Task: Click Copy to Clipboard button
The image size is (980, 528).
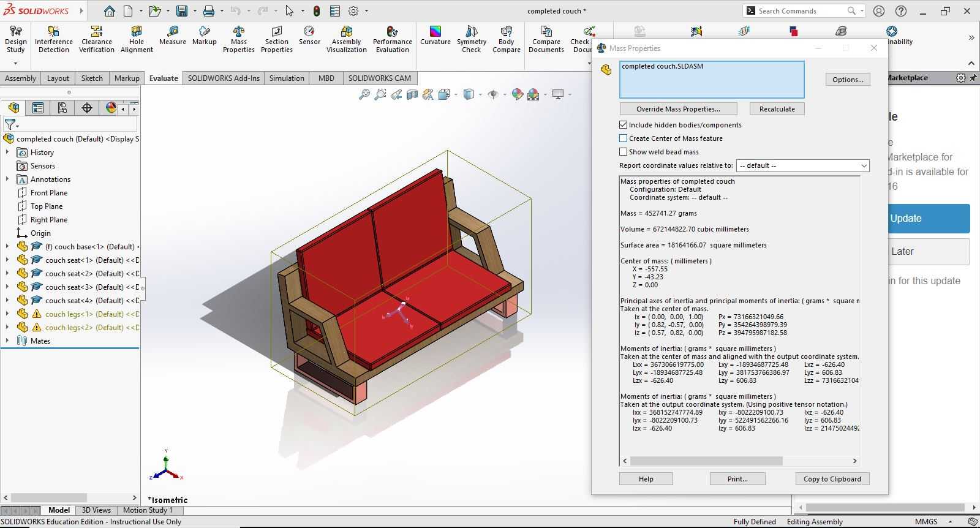Action: point(832,479)
